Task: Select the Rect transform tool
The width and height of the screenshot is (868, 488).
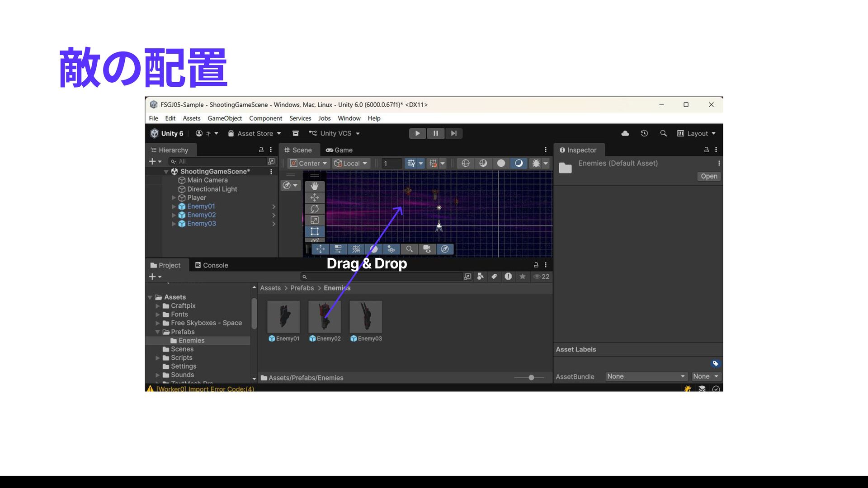Action: [x=315, y=231]
